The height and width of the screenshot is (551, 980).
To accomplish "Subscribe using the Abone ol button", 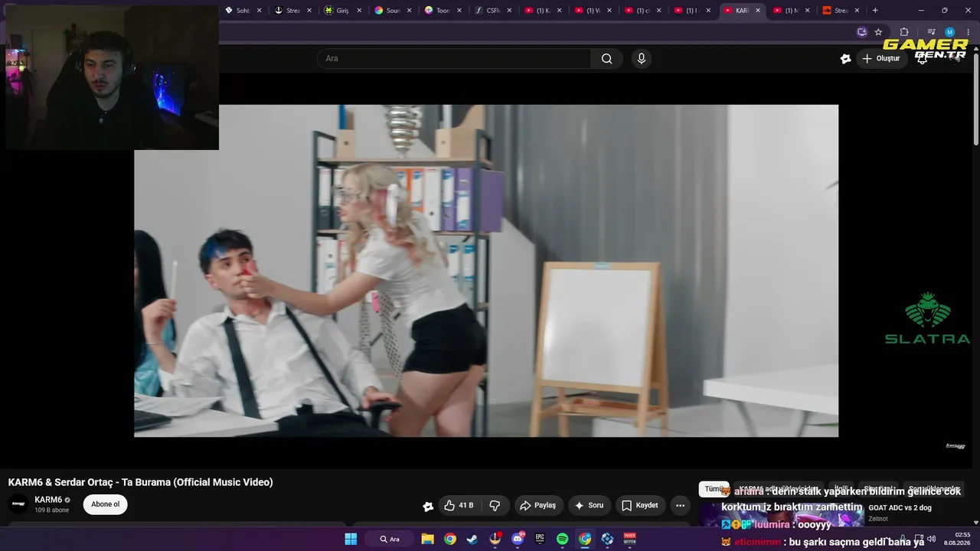I will (x=106, y=504).
